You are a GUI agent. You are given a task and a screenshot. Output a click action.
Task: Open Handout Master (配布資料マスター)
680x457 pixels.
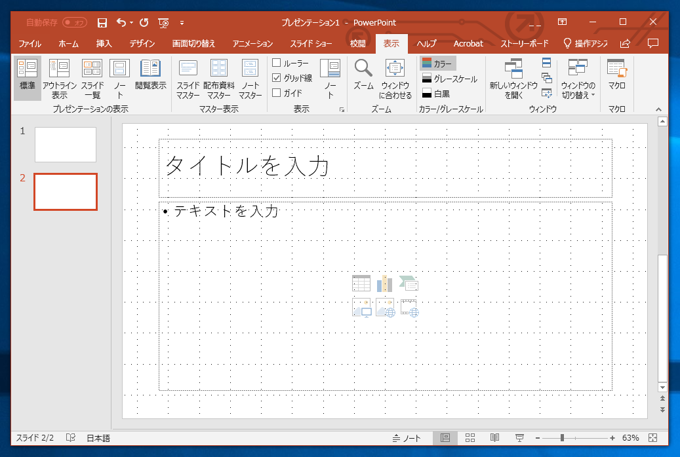coord(219,70)
